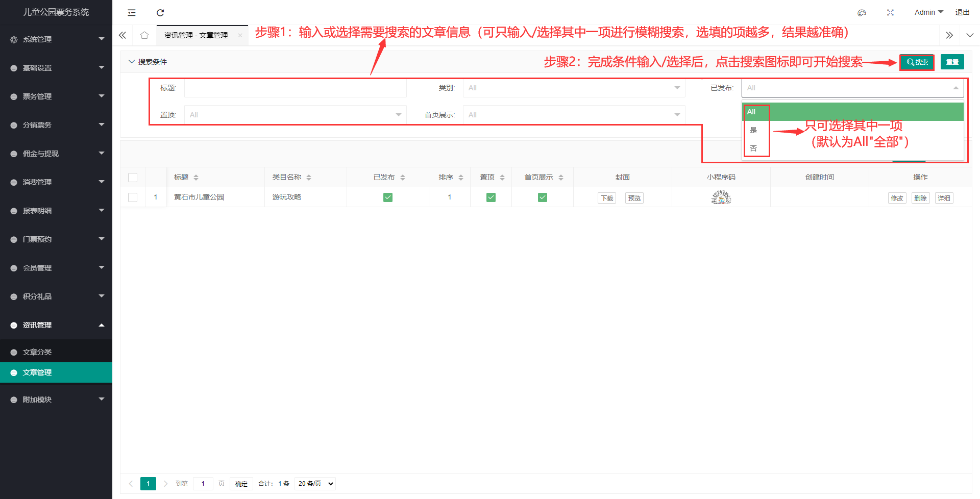980x499 pixels.
Task: Expand 报表明细 menu
Action: point(56,211)
